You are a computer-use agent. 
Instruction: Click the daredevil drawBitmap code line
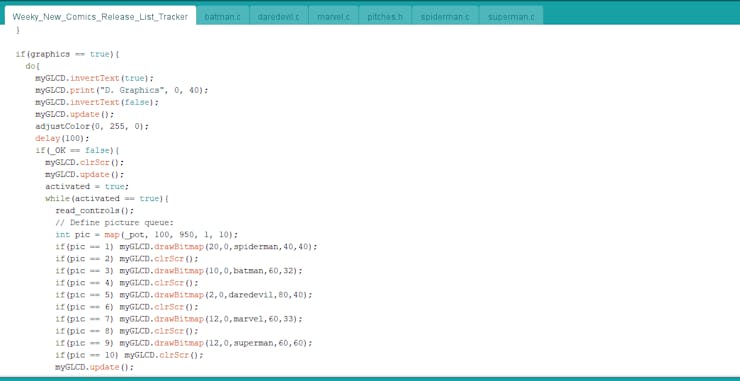[x=184, y=295]
